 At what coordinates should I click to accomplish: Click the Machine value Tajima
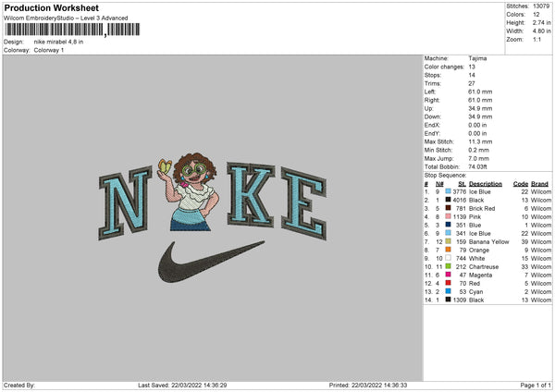477,58
